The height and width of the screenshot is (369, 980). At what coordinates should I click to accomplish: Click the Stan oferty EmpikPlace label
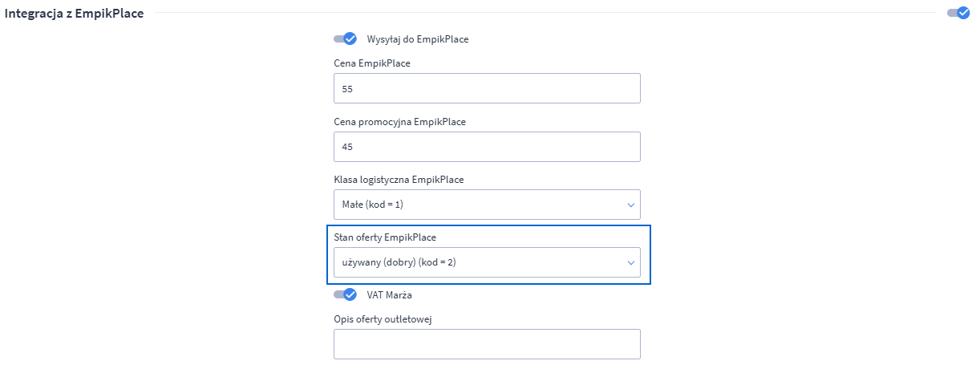pyautogui.click(x=383, y=237)
